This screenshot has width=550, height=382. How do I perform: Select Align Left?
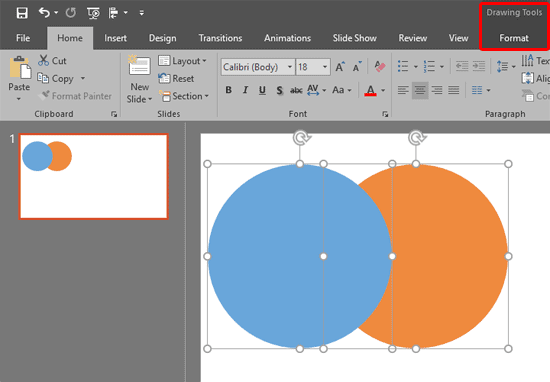click(x=403, y=91)
